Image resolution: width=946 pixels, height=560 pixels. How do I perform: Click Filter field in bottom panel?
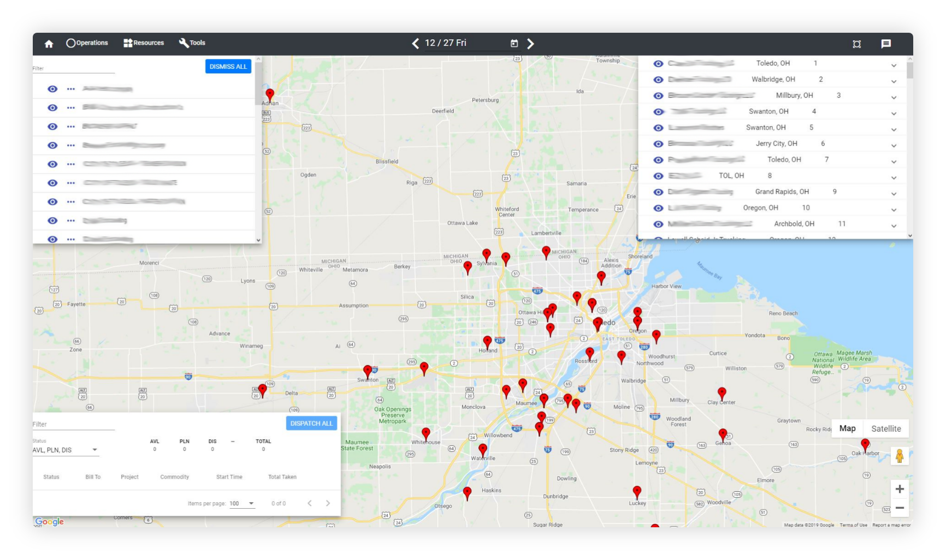(x=74, y=424)
